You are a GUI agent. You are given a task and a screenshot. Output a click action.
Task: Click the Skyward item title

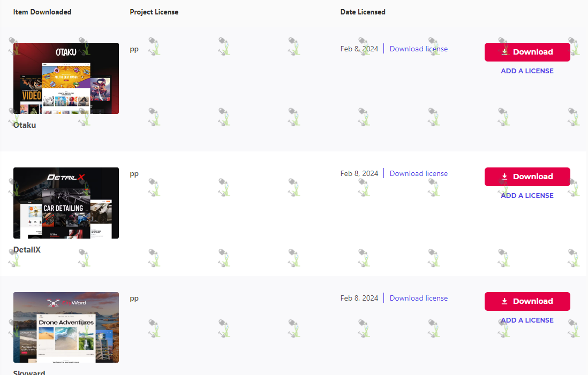(x=29, y=372)
